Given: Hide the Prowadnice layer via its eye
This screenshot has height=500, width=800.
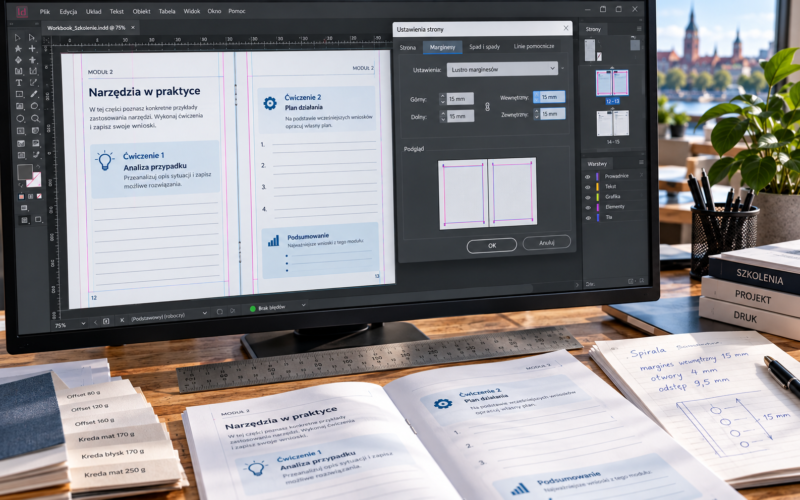Looking at the screenshot, I should coord(587,177).
